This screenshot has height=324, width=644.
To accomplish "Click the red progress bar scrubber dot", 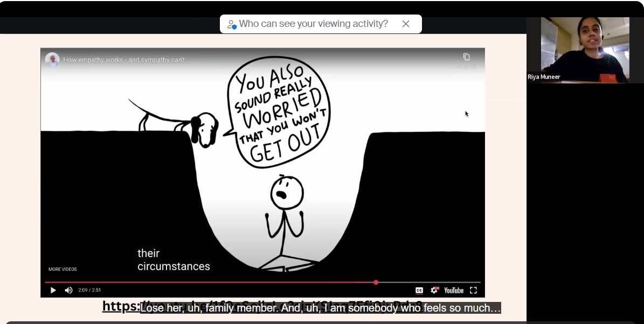I will (376, 282).
